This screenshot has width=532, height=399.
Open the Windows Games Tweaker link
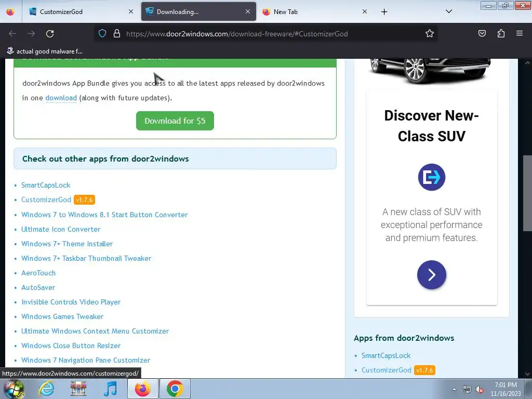(x=62, y=316)
